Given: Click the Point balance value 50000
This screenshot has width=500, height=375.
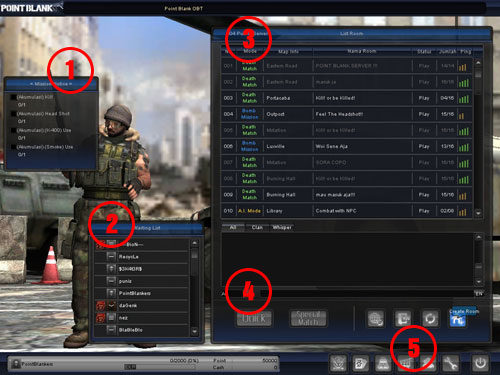Looking at the screenshot, I should click(x=270, y=360).
